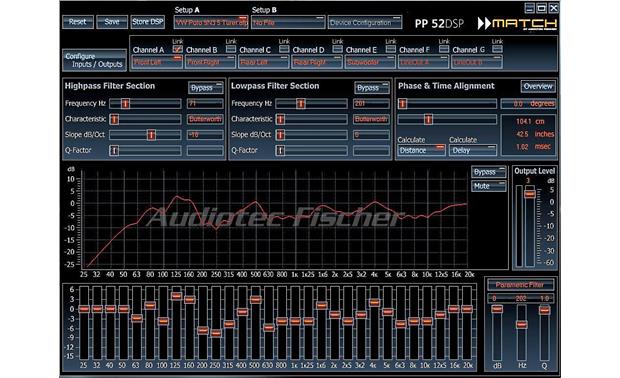Click the phase degrees slider handle
Image resolution: width=620 pixels, height=378 pixels.
[x=403, y=104]
